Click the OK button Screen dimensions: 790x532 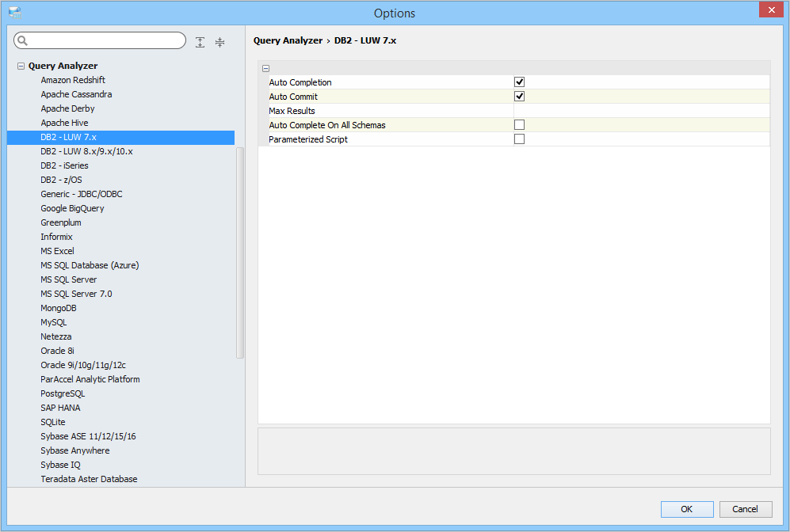[x=687, y=509]
